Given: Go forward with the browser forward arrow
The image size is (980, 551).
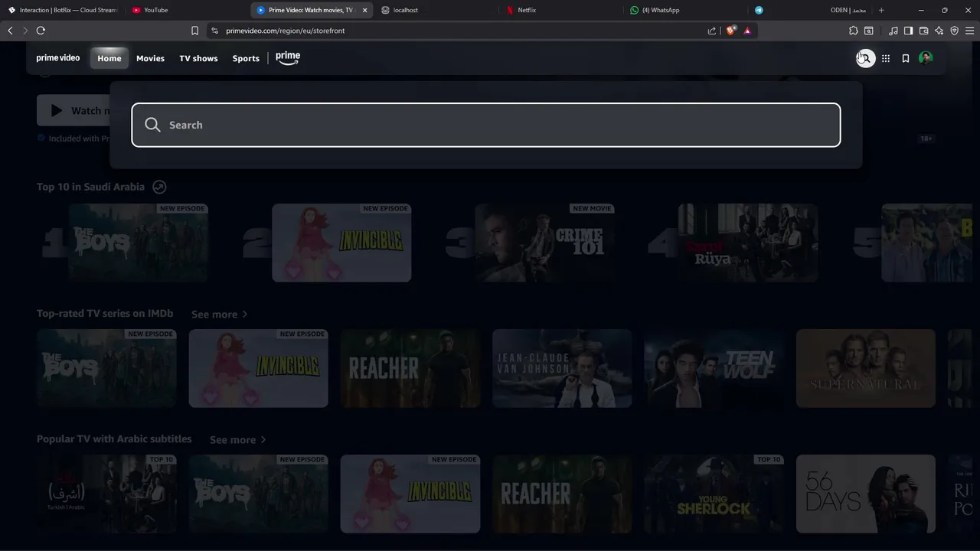Looking at the screenshot, I should click(25, 31).
